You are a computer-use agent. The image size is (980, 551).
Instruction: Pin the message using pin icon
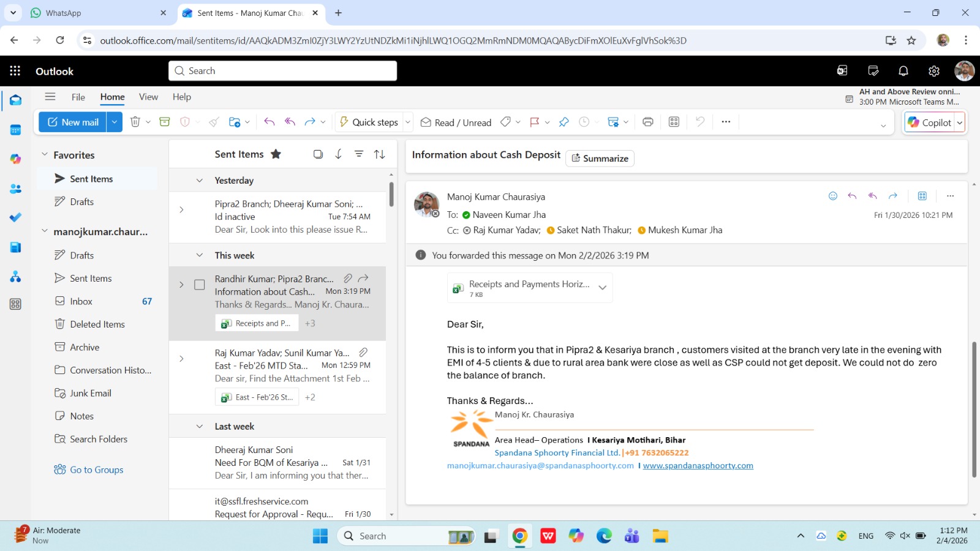click(563, 122)
